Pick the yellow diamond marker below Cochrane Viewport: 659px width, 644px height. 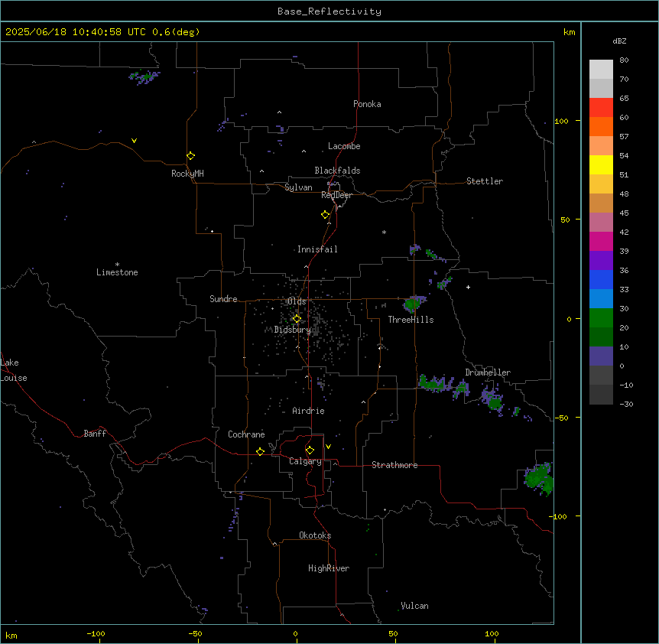tap(260, 451)
